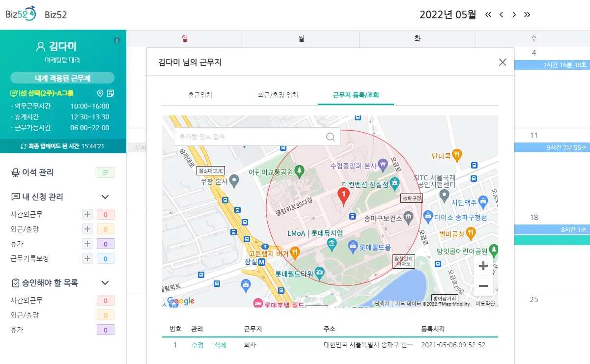Switch to the 출근위치 tab

pyautogui.click(x=200, y=95)
